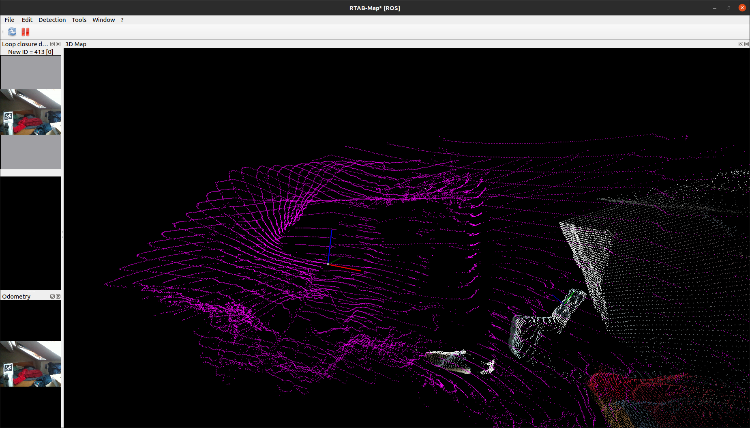Float the Odometry panel
Screen dimensions: 750x428
(x=53, y=296)
